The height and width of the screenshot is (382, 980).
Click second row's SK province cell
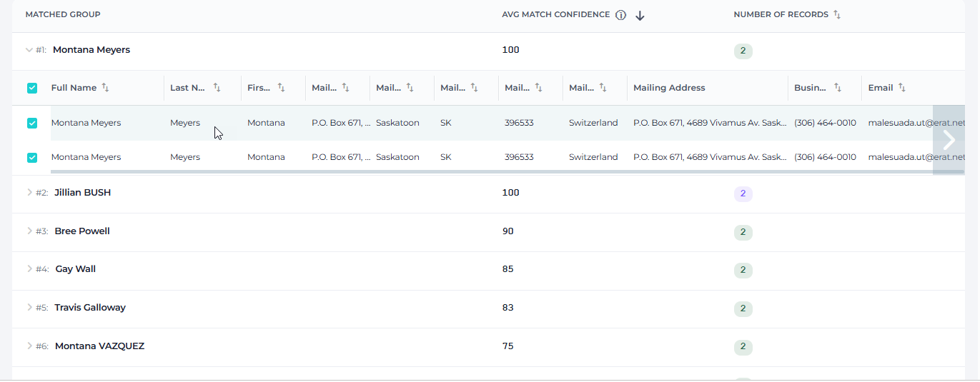point(446,157)
